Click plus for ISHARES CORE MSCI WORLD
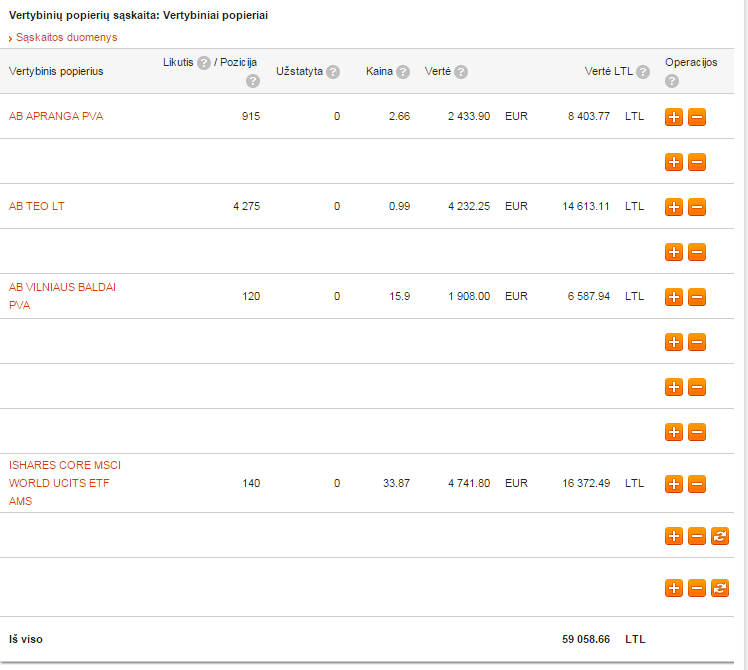748x670 pixels. pyautogui.click(x=674, y=484)
